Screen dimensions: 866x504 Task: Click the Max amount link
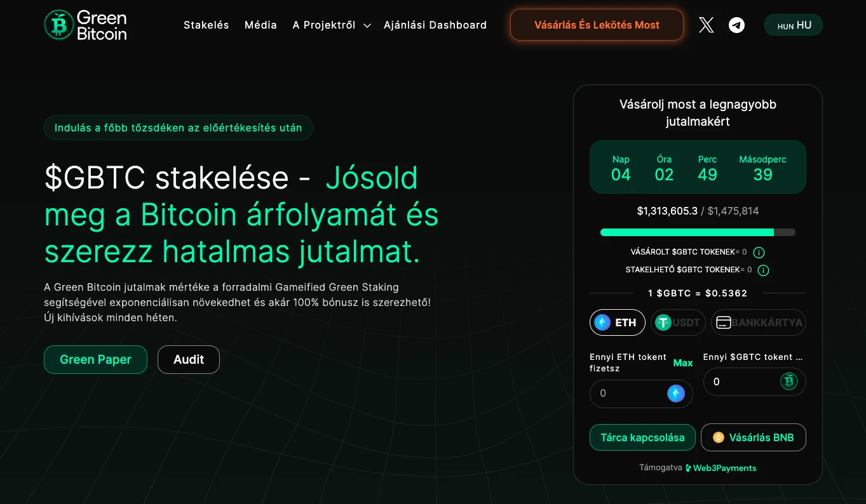coord(683,362)
